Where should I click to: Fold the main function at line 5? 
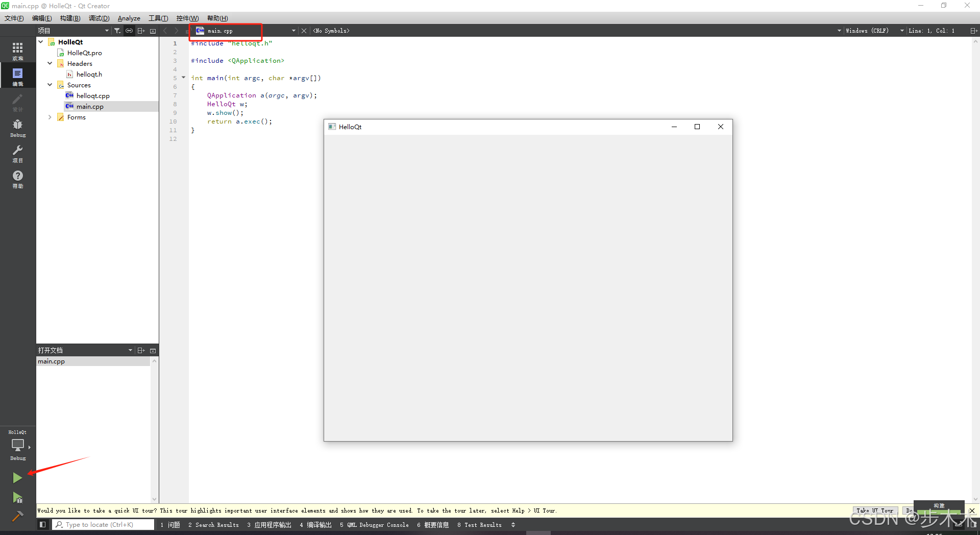point(183,78)
